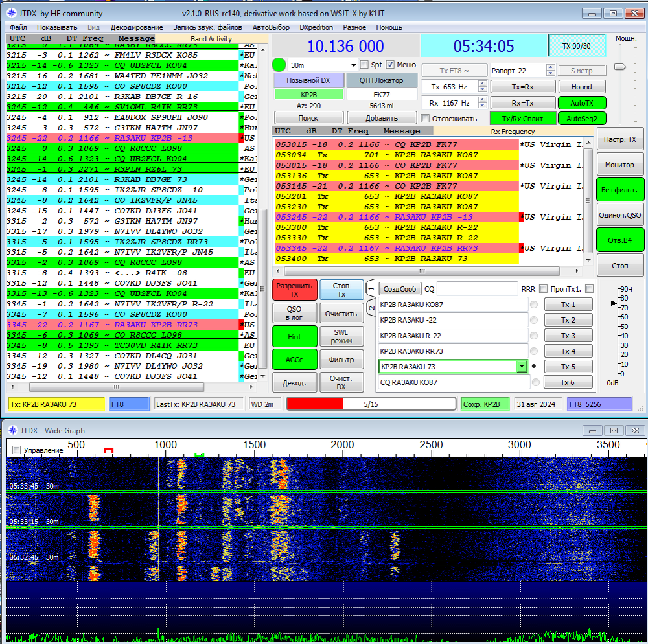The image size is (648, 644).
Task: Click the Tx FT8 ~ mode selector
Action: (454, 71)
